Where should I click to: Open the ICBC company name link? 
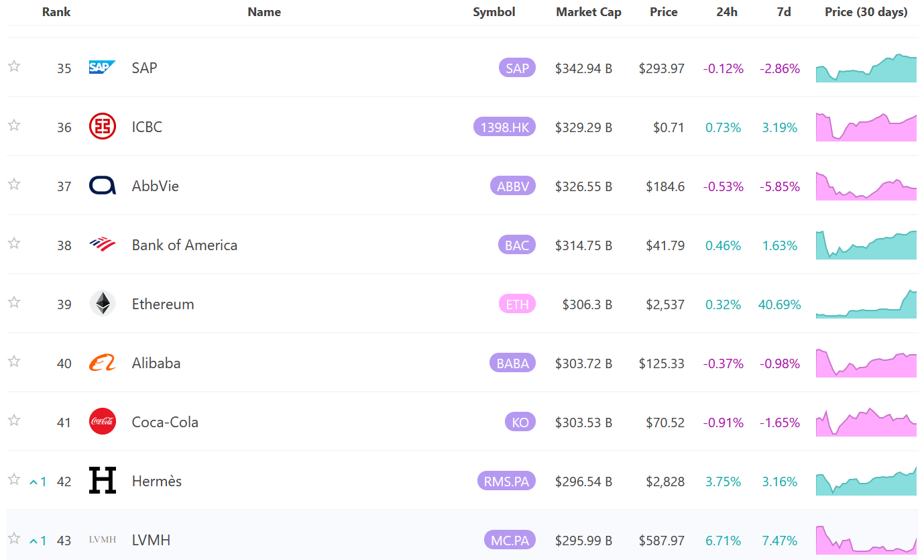147,127
